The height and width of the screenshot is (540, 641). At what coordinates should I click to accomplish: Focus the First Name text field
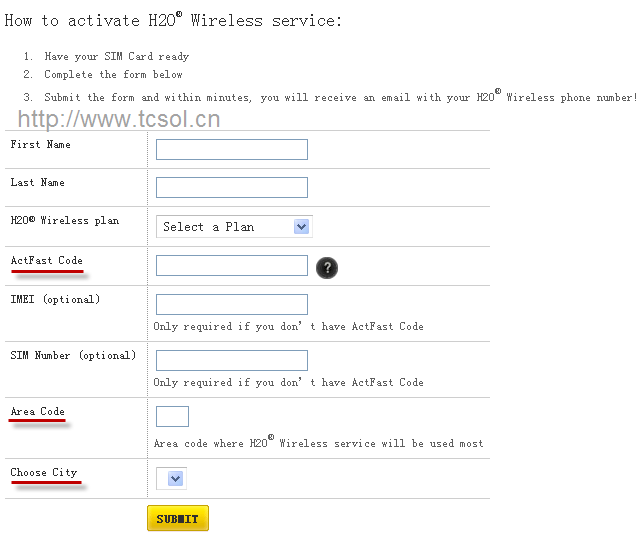point(232,150)
